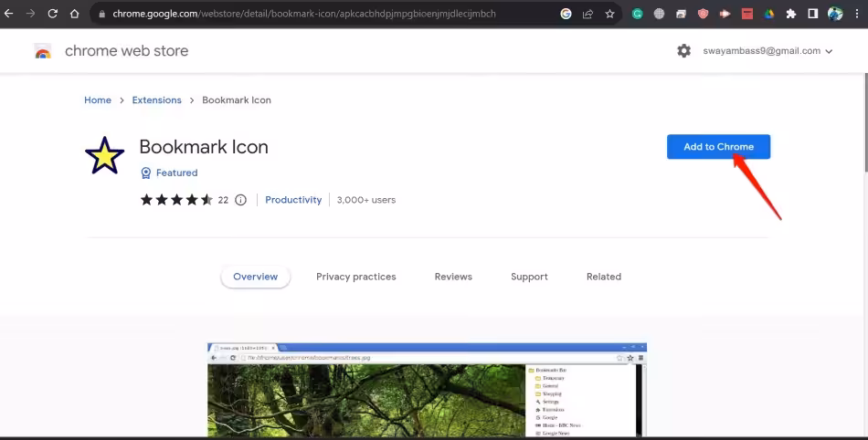
Task: Open the Chrome profile avatar
Action: [835, 14]
